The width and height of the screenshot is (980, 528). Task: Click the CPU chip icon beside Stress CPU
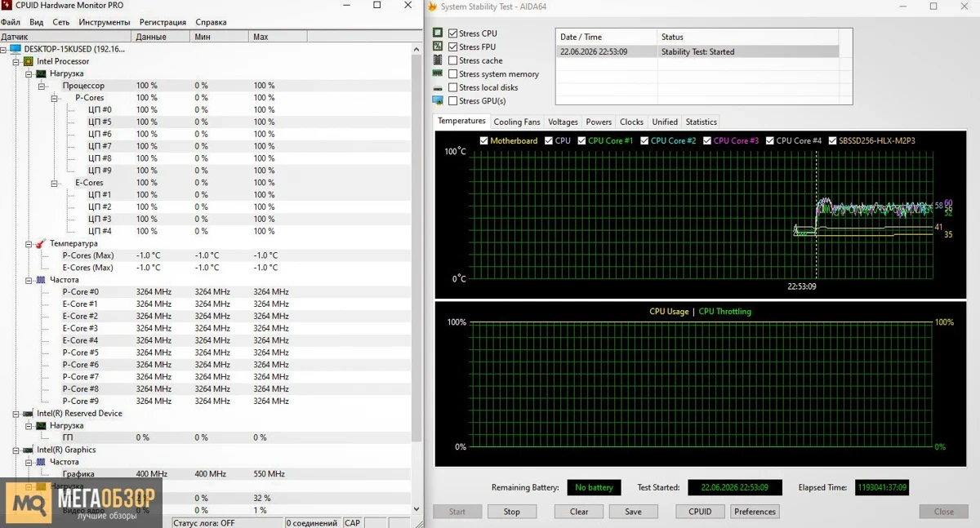tap(438, 33)
